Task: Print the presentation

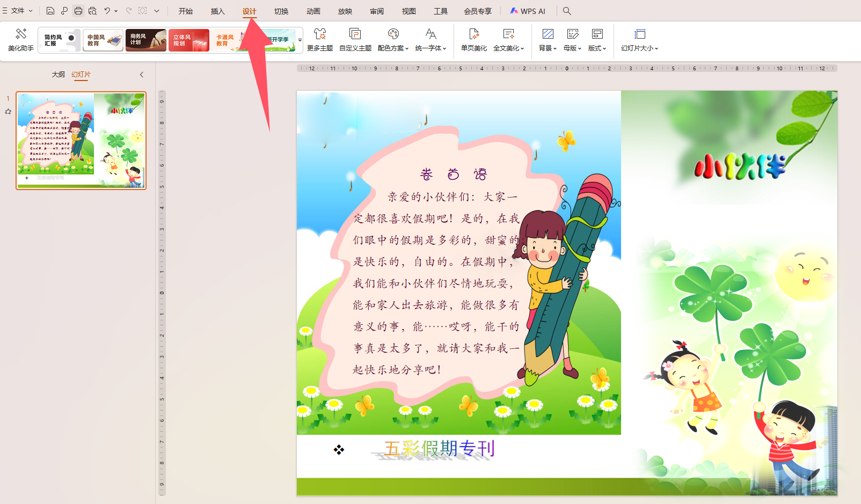Action: coord(78,11)
